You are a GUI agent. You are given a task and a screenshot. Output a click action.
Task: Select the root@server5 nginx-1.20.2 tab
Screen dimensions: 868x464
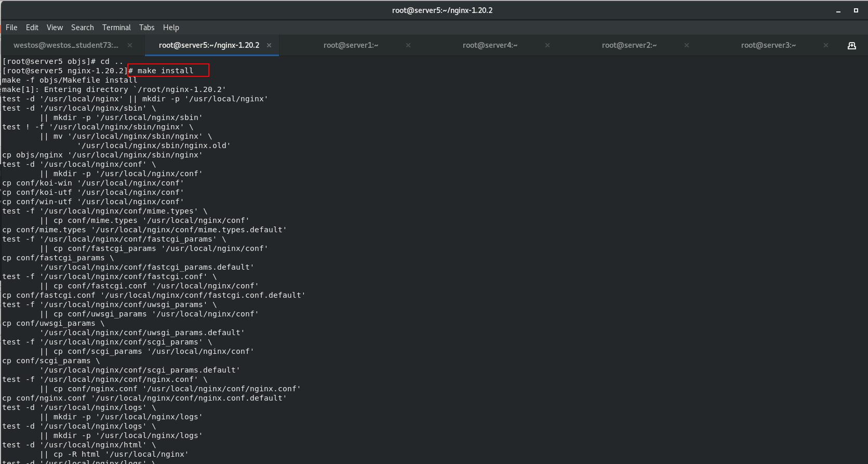pos(209,45)
